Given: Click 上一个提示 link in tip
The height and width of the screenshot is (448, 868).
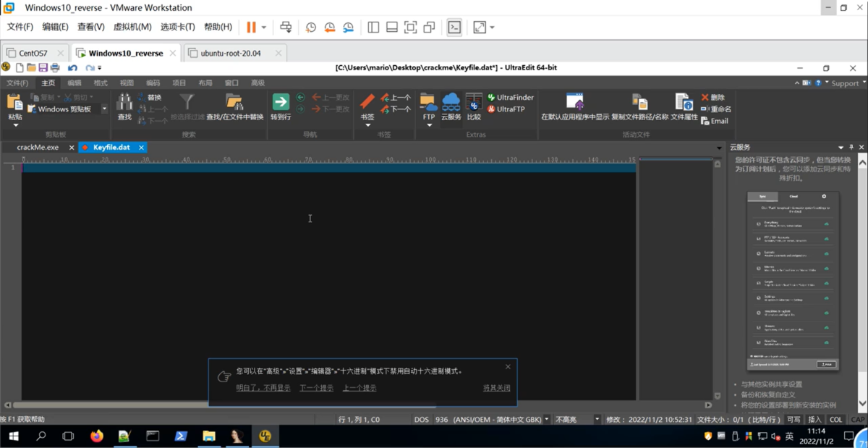Looking at the screenshot, I should [359, 388].
